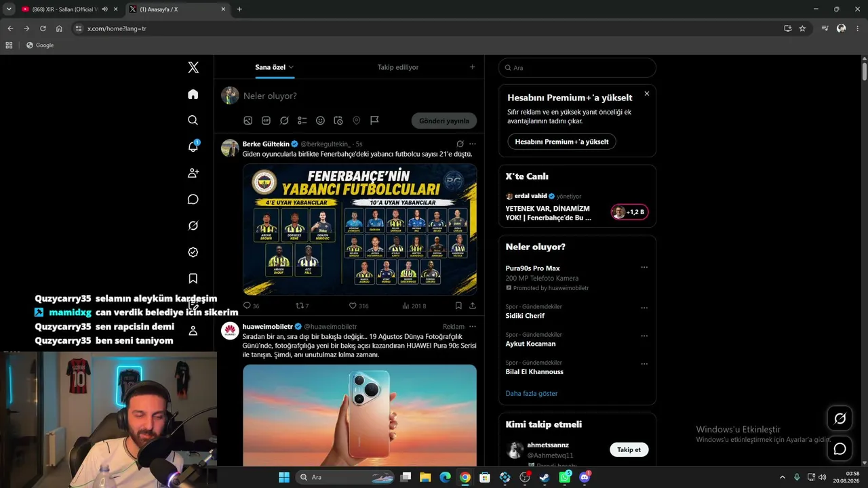
Task: Open the Fenerbahçe foreign players image
Action: (x=360, y=229)
